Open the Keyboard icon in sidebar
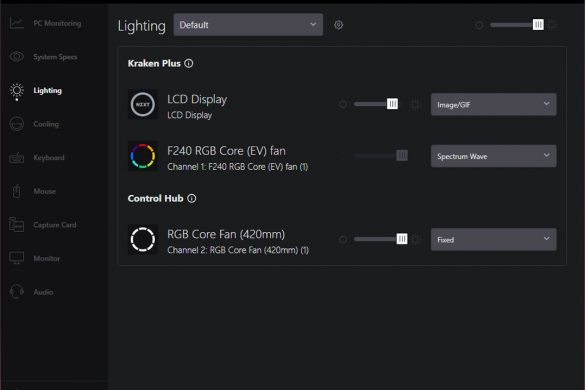The height and width of the screenshot is (390, 585). 17,158
